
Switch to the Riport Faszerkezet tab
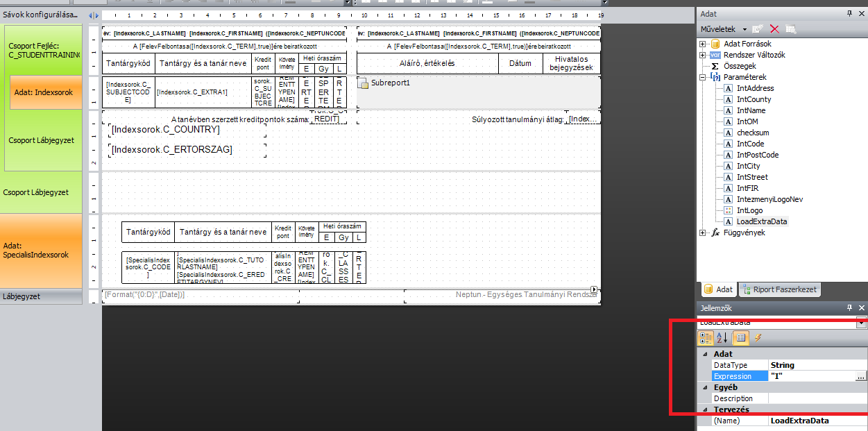click(779, 289)
